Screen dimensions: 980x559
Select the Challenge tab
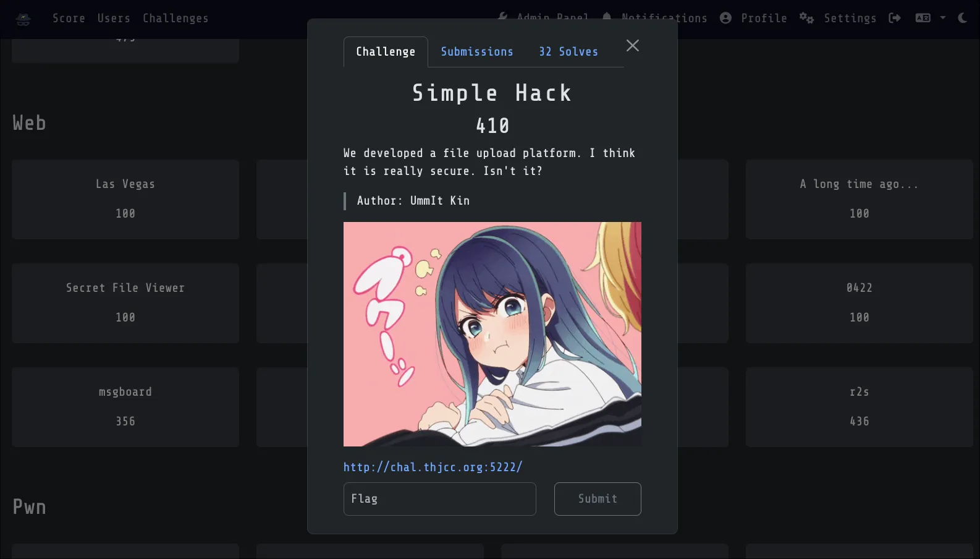coord(386,52)
